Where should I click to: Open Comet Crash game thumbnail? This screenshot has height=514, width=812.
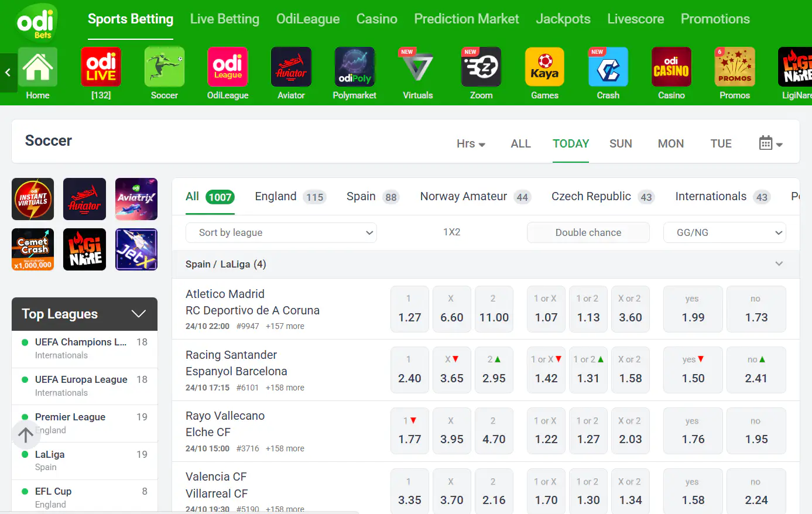pyautogui.click(x=33, y=249)
